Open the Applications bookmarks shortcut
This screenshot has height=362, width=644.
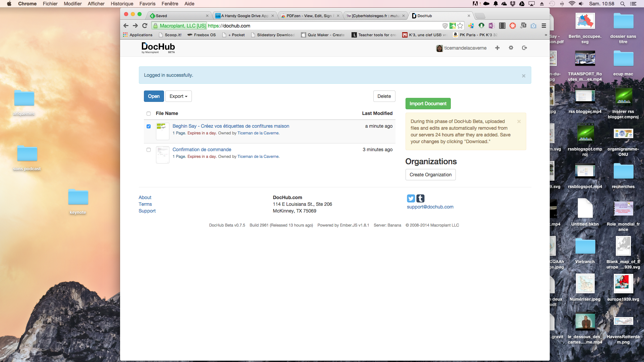[138, 35]
